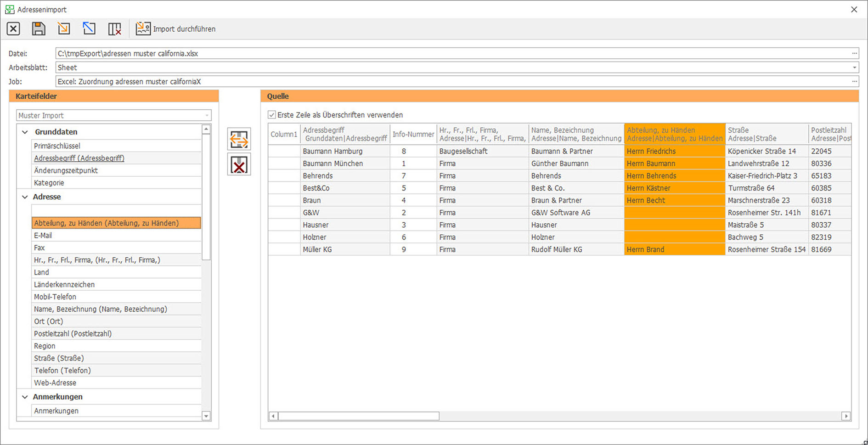The height and width of the screenshot is (445, 868).
Task: Assign field with the orange arrows button
Action: [239, 139]
